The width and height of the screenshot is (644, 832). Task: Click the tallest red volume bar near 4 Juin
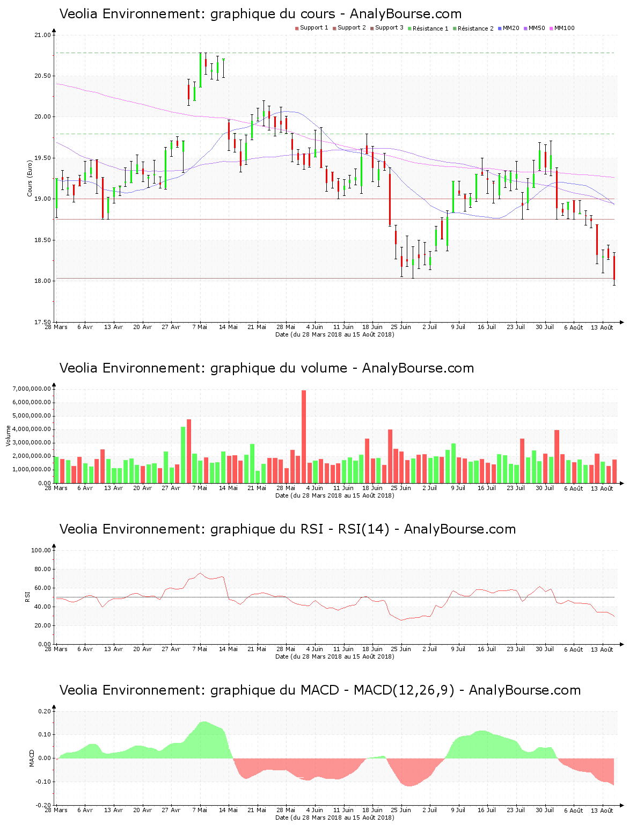(304, 436)
